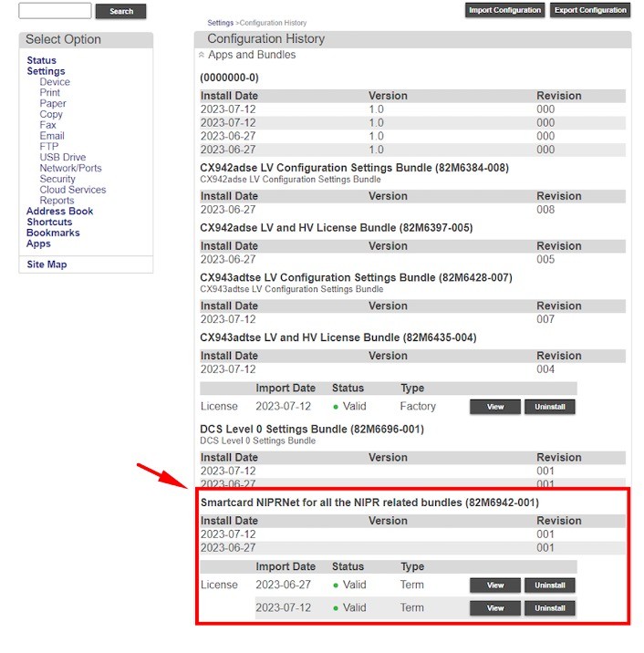Navigate to the Apps section

38,244
